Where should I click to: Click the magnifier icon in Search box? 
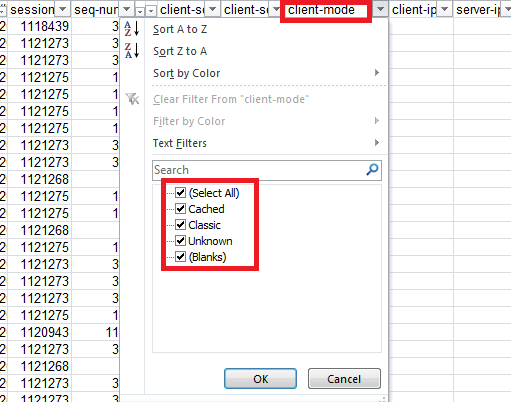(x=372, y=170)
